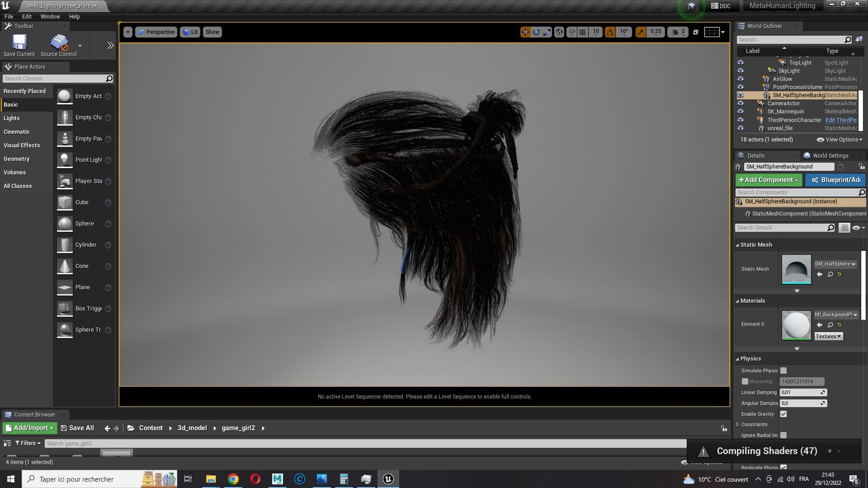The height and width of the screenshot is (488, 868).
Task: Browse to static mesh asset magnifier icon
Action: point(830,274)
